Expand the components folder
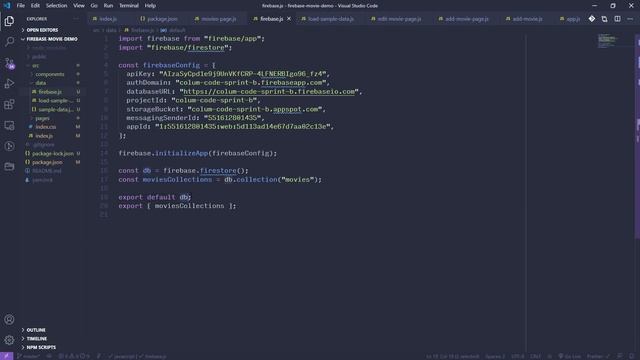640x360 pixels. tap(49, 74)
